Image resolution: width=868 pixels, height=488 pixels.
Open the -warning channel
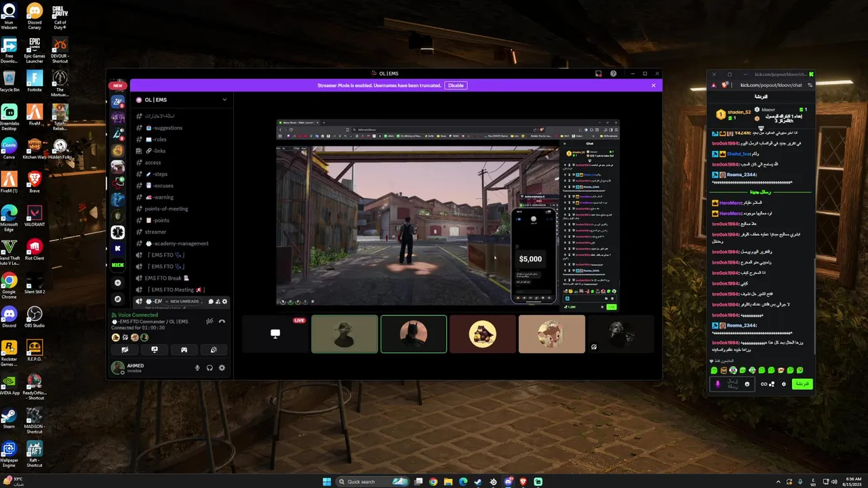182,197
